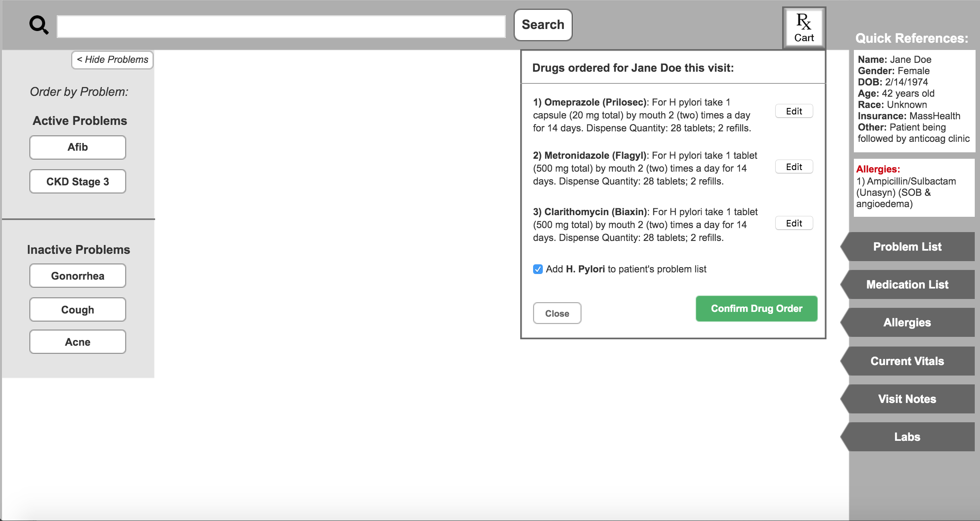This screenshot has height=521, width=980.
Task: View the Labs tab
Action: (907, 437)
